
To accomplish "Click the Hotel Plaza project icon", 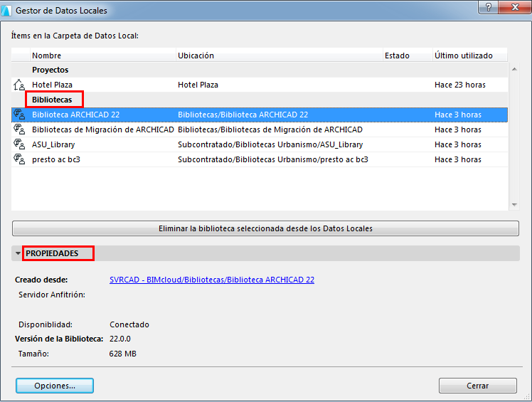I will pos(19,85).
